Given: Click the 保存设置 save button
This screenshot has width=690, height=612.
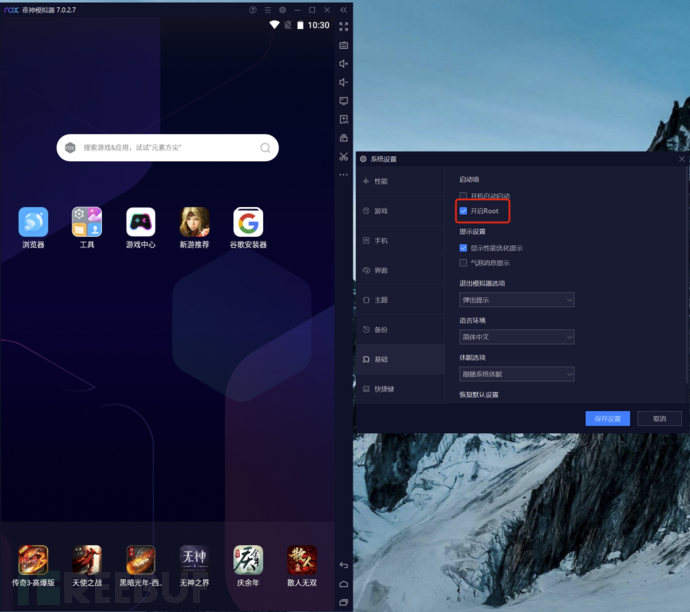Looking at the screenshot, I should click(608, 419).
